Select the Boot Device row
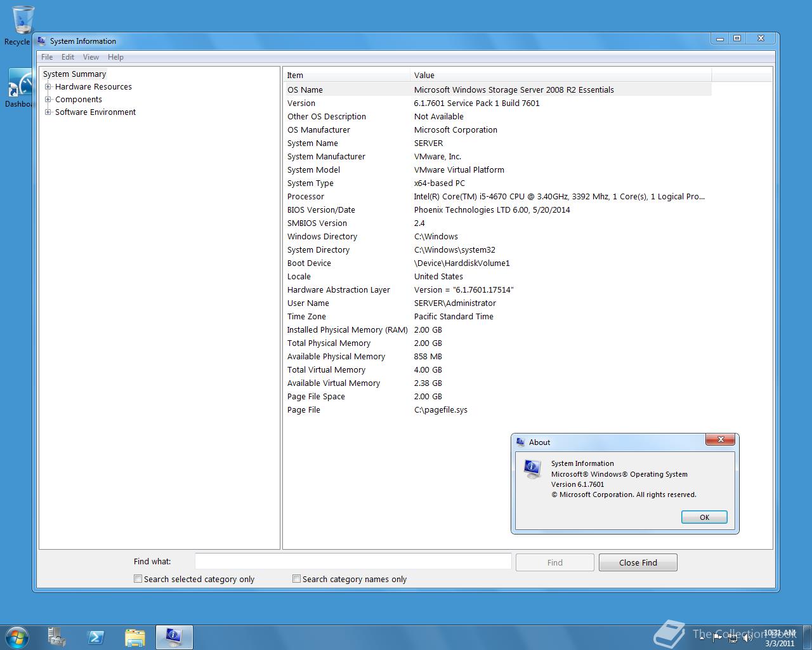 tap(497, 263)
